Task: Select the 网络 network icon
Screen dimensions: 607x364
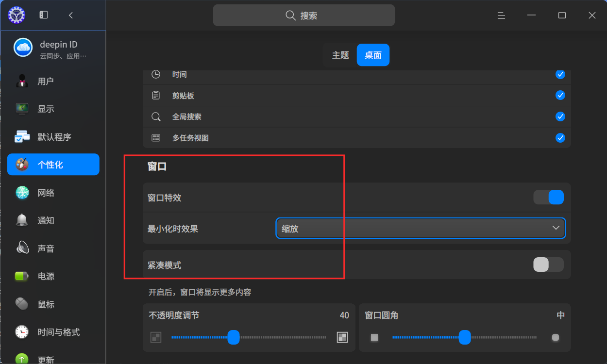Action: pos(22,193)
